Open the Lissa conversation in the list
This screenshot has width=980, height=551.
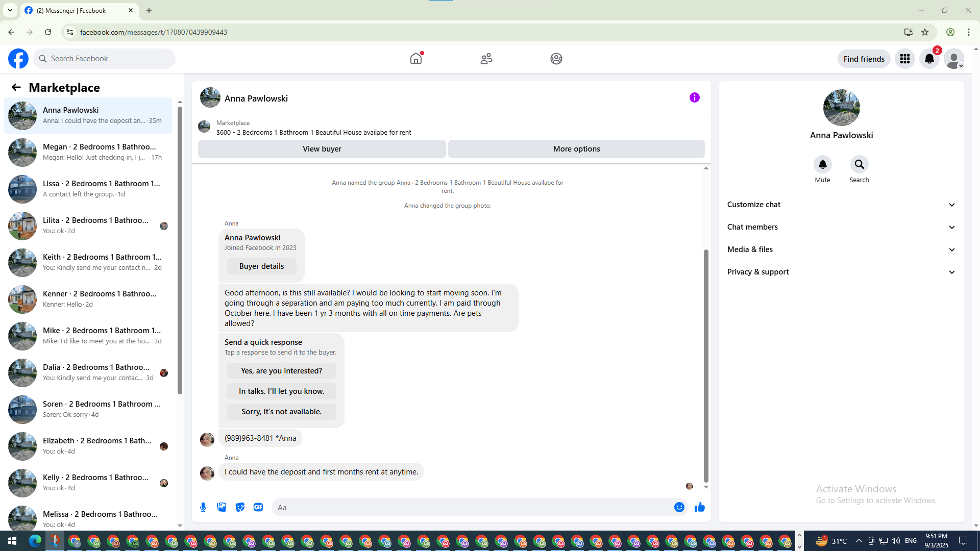[88, 189]
